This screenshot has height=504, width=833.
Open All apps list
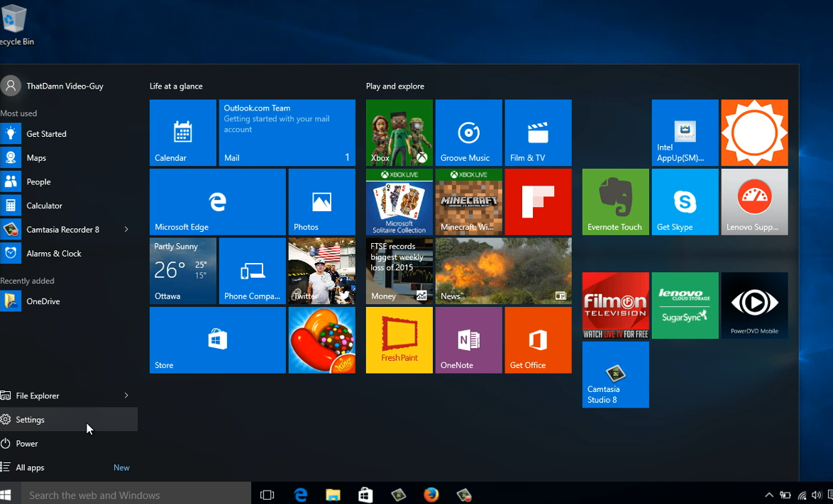31,468
